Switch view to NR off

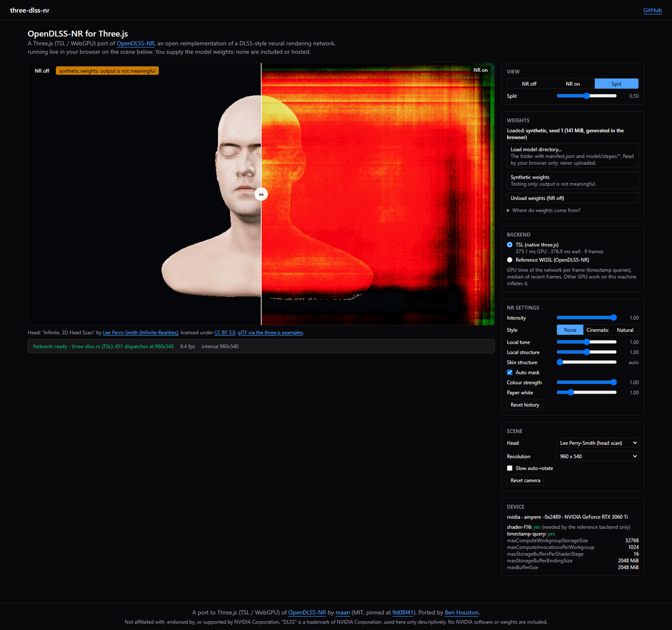[529, 83]
